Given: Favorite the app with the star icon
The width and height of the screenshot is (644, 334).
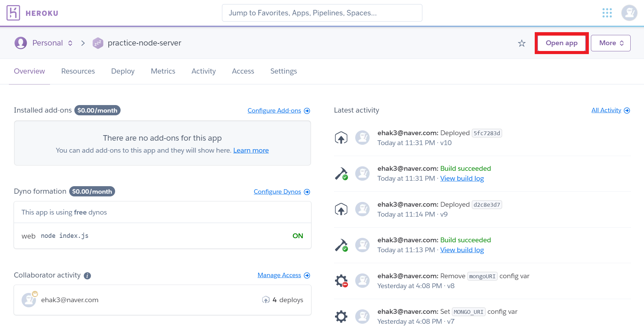Looking at the screenshot, I should click(x=522, y=43).
